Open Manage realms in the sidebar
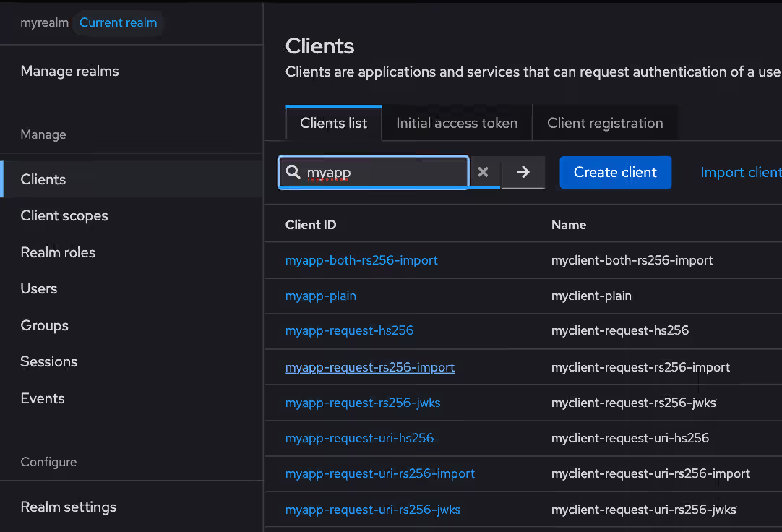The image size is (782, 532). 70,72
